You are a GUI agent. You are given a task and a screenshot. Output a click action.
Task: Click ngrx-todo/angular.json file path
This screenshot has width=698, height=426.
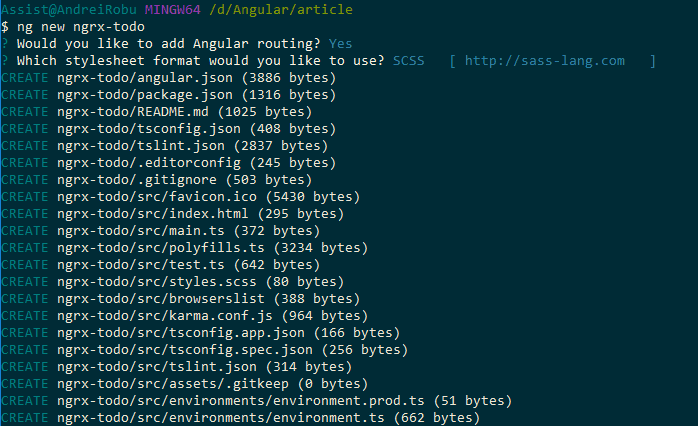(x=145, y=78)
